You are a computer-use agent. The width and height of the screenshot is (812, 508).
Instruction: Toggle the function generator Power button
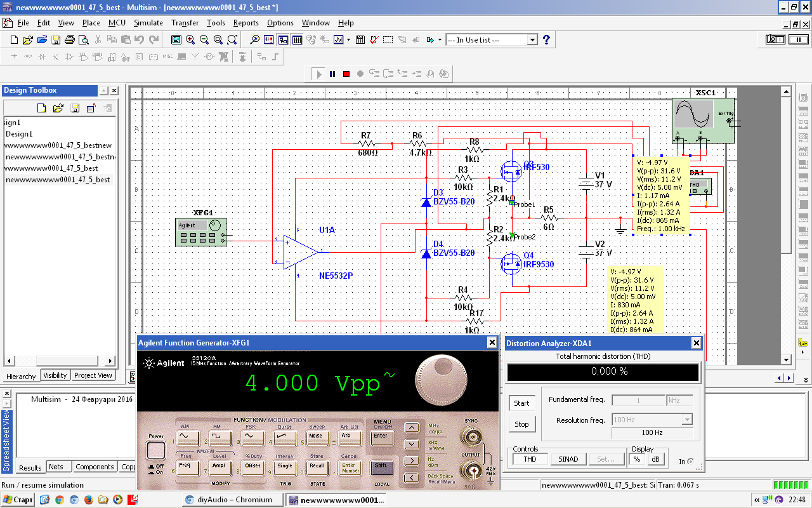(156, 451)
